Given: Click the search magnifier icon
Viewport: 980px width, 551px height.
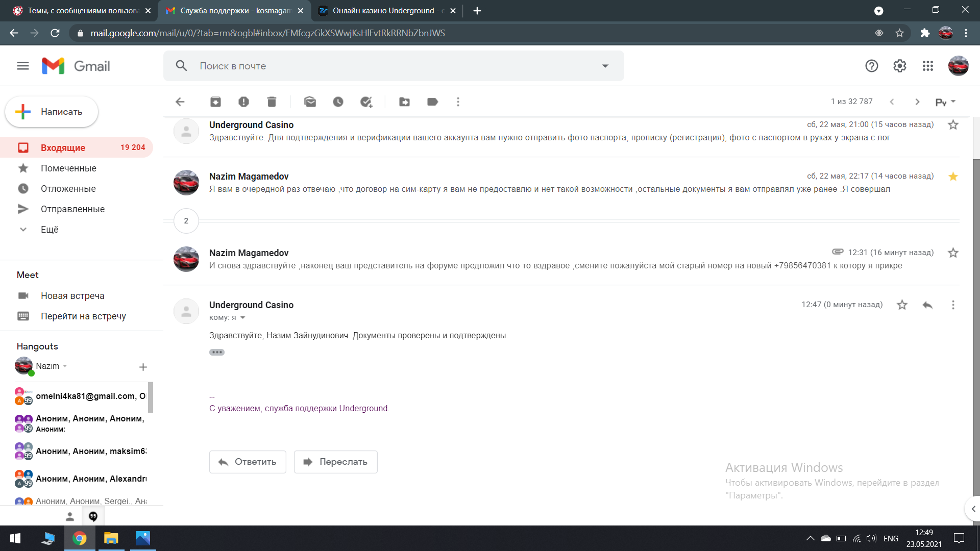Looking at the screenshot, I should point(181,66).
